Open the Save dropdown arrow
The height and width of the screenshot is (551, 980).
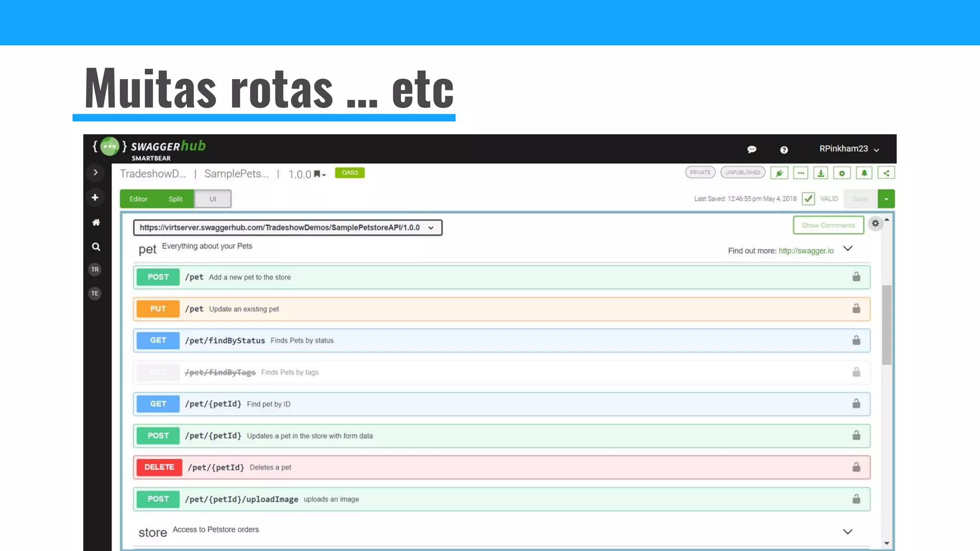(886, 199)
